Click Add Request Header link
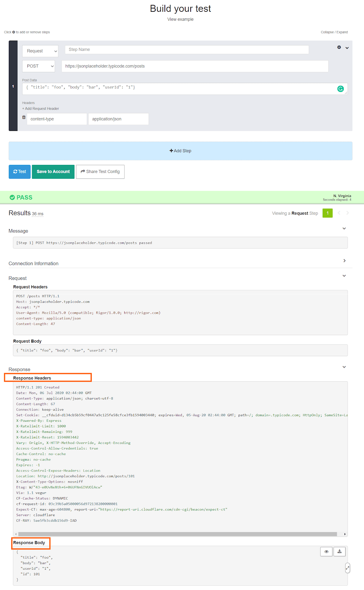Screen dimensions: 364x590 click(x=41, y=108)
